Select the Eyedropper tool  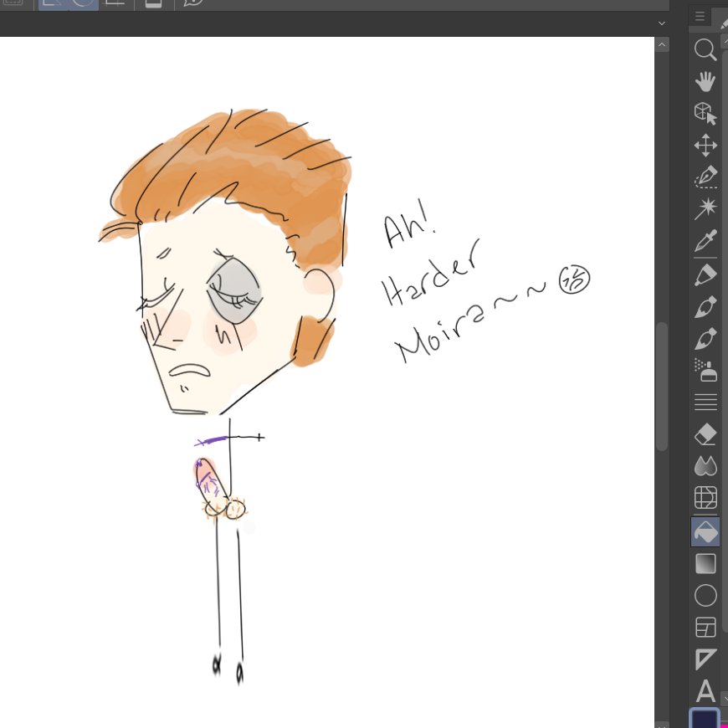coord(705,240)
